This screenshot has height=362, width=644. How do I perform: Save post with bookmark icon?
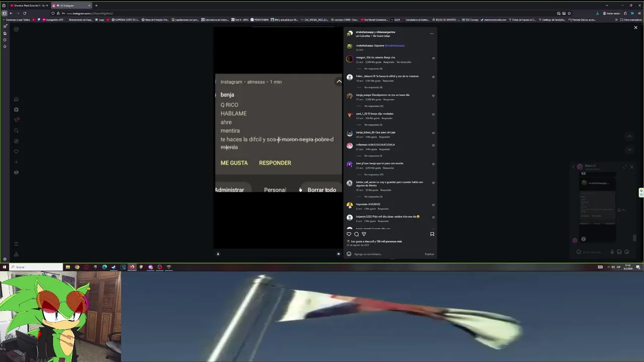[432, 234]
